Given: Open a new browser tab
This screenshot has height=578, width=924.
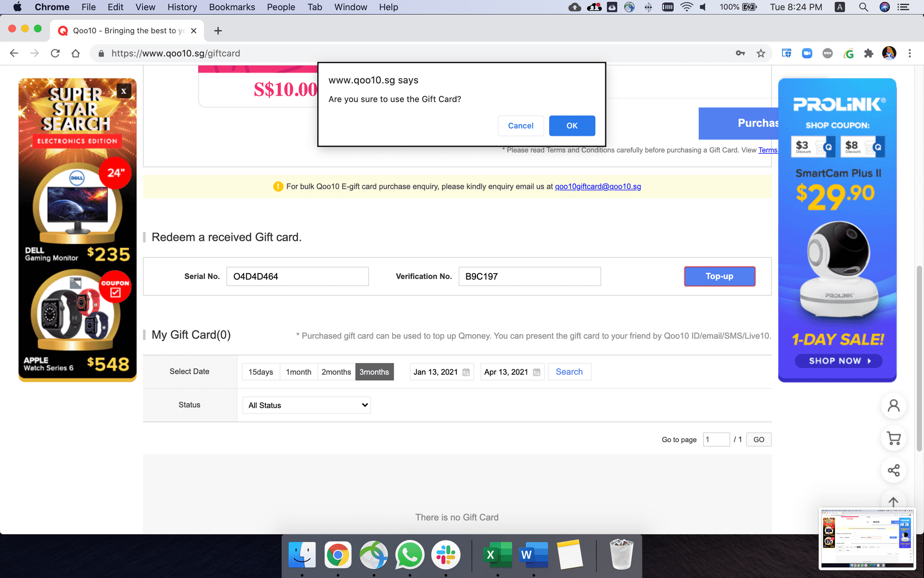Looking at the screenshot, I should [218, 31].
